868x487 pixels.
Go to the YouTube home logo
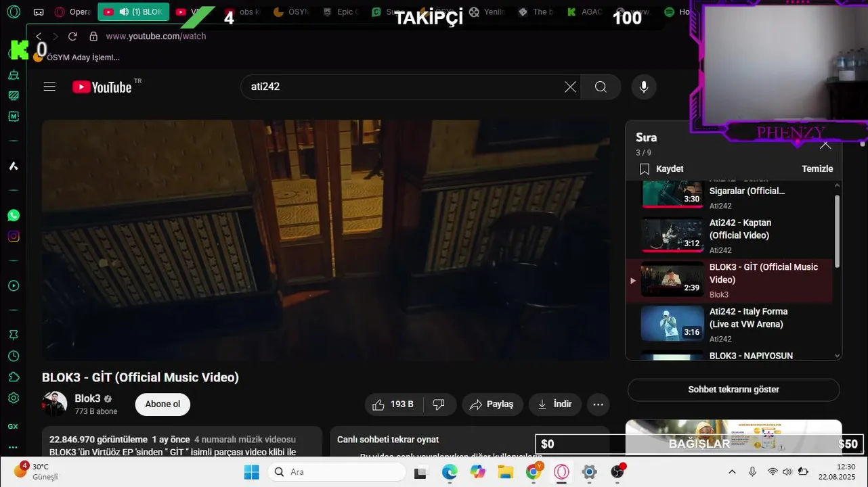pos(103,87)
